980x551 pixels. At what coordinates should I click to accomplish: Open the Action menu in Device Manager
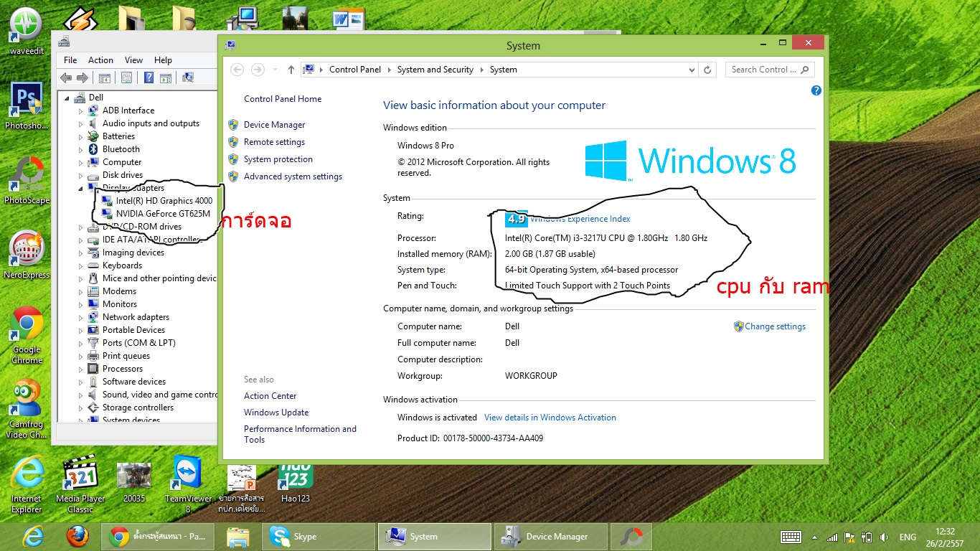point(100,60)
